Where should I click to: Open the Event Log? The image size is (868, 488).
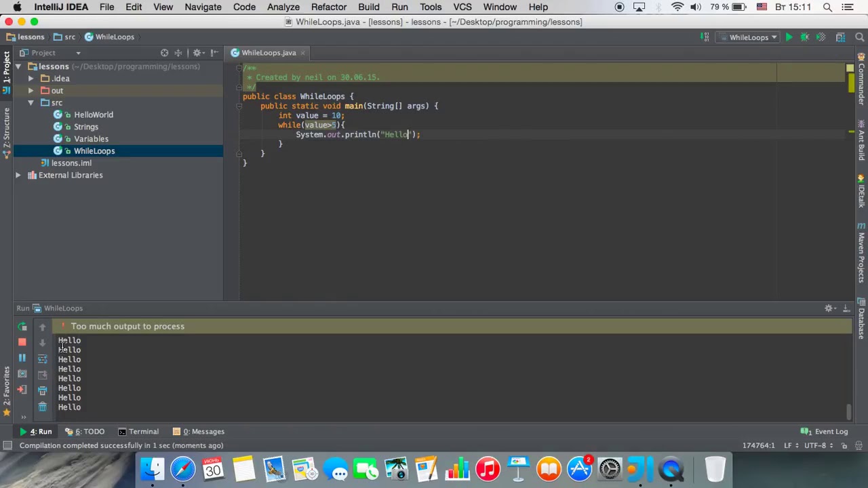click(x=825, y=432)
